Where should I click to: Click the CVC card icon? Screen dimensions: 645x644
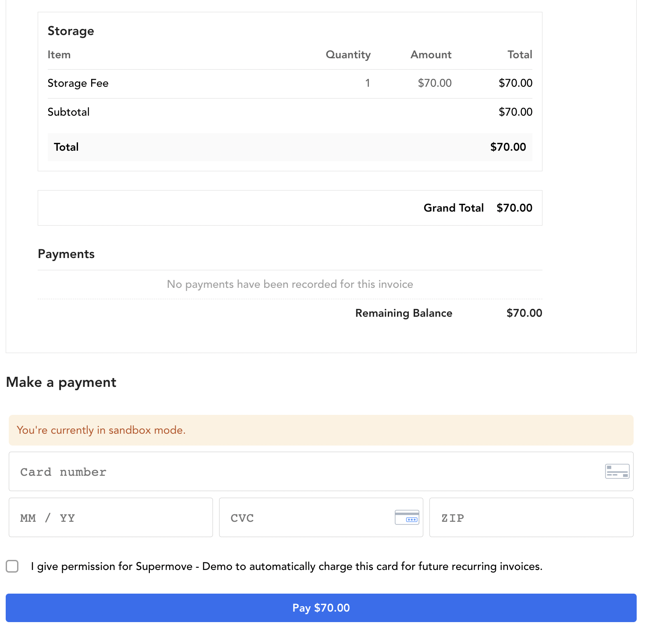[x=407, y=517]
